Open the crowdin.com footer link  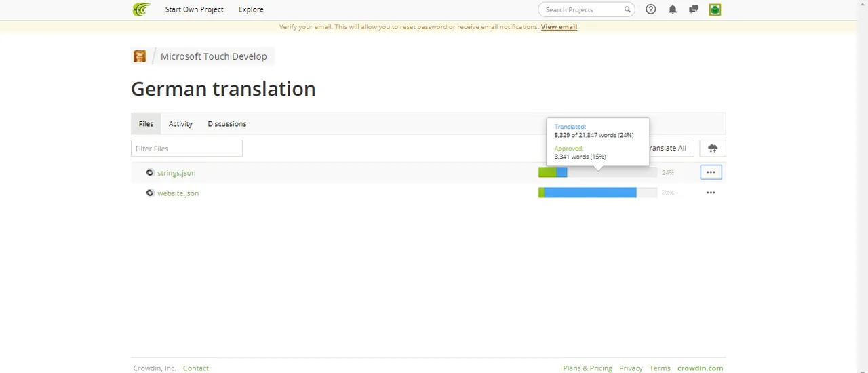[x=700, y=368]
